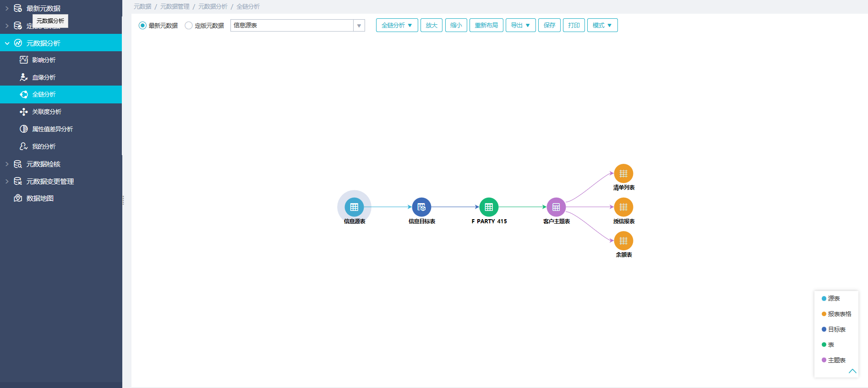868x388 pixels.
Task: Open the 全链分析 dropdown button
Action: pyautogui.click(x=397, y=25)
